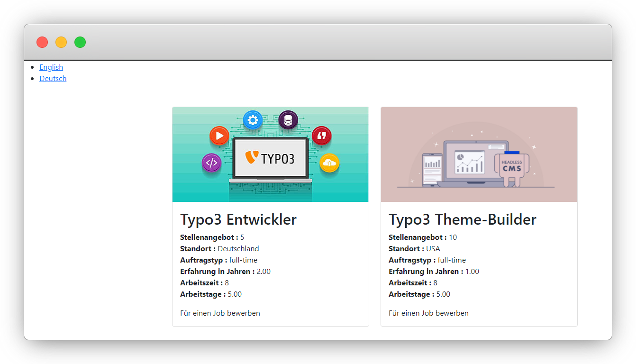Open the Typo3 Theme-Builder heading

click(x=462, y=220)
